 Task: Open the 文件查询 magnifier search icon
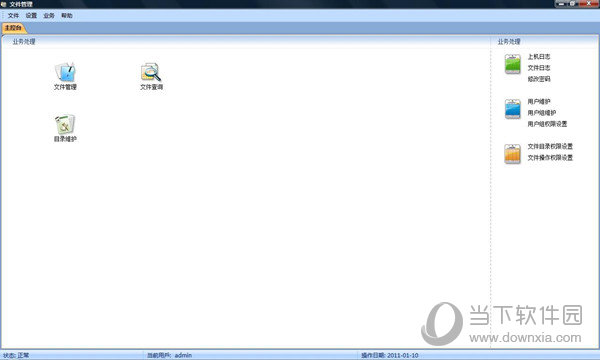click(x=151, y=76)
